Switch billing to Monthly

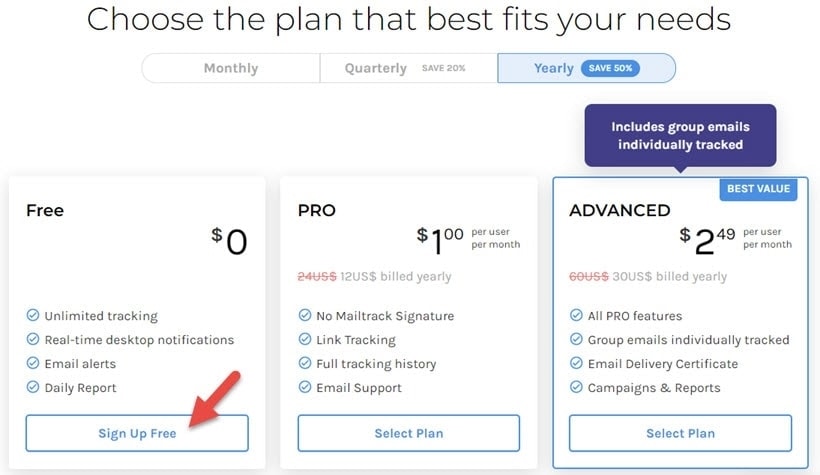231,68
